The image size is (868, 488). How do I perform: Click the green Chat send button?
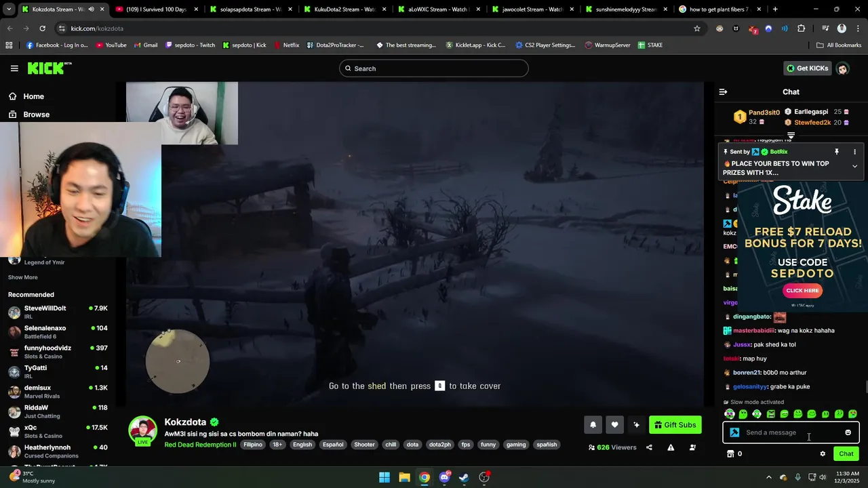846,454
